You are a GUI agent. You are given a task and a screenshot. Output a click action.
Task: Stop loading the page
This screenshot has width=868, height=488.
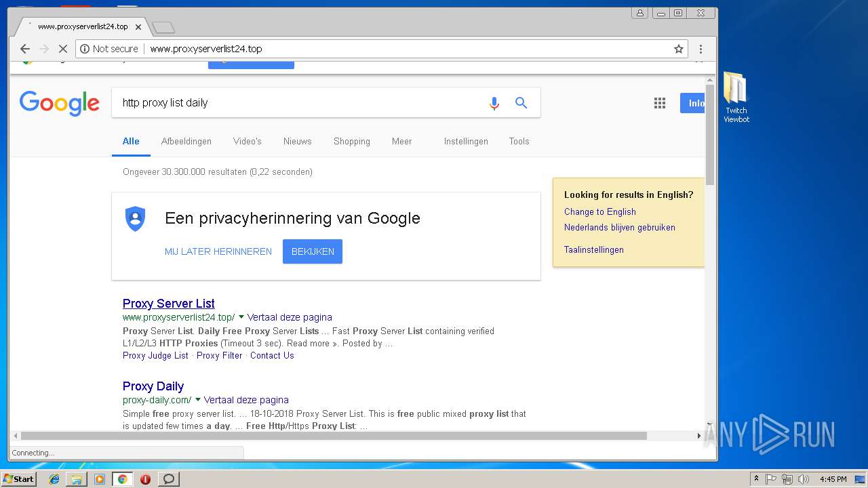tap(62, 49)
